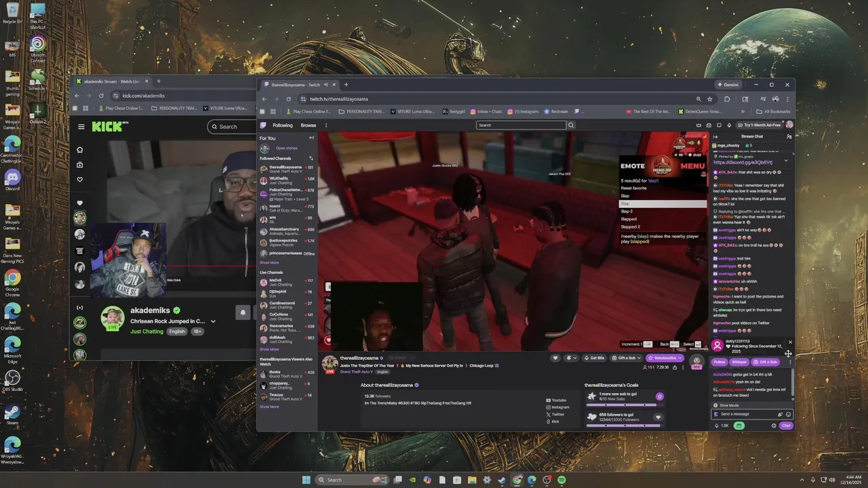Open the Browse tab on Twitch
This screenshot has width=868, height=488.
point(309,125)
